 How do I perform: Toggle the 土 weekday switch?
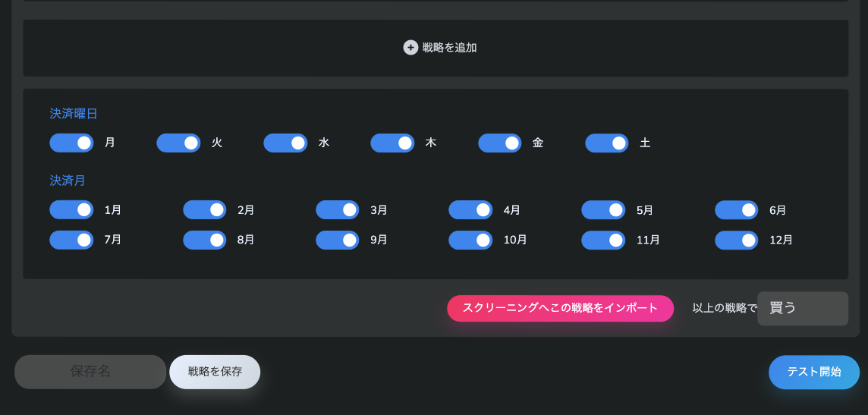click(607, 143)
